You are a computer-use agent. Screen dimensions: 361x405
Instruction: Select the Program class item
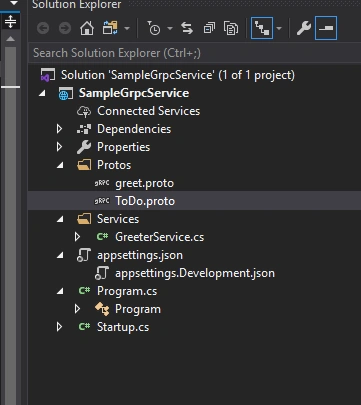138,309
